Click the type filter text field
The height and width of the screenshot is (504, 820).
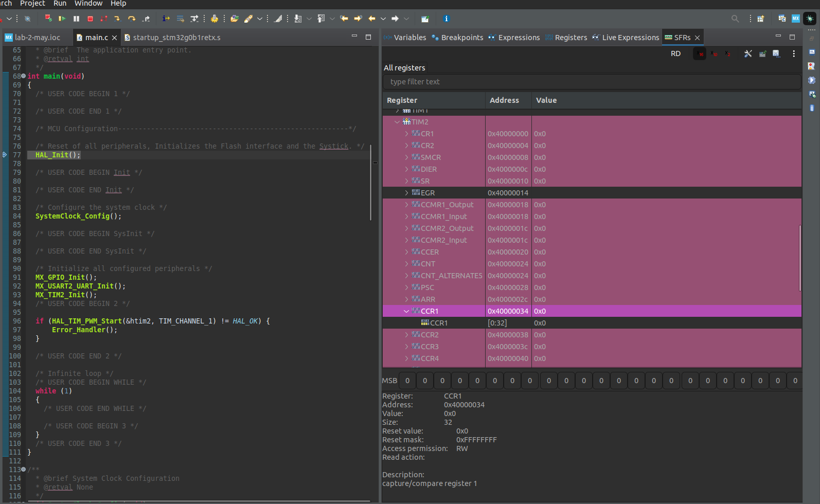592,82
